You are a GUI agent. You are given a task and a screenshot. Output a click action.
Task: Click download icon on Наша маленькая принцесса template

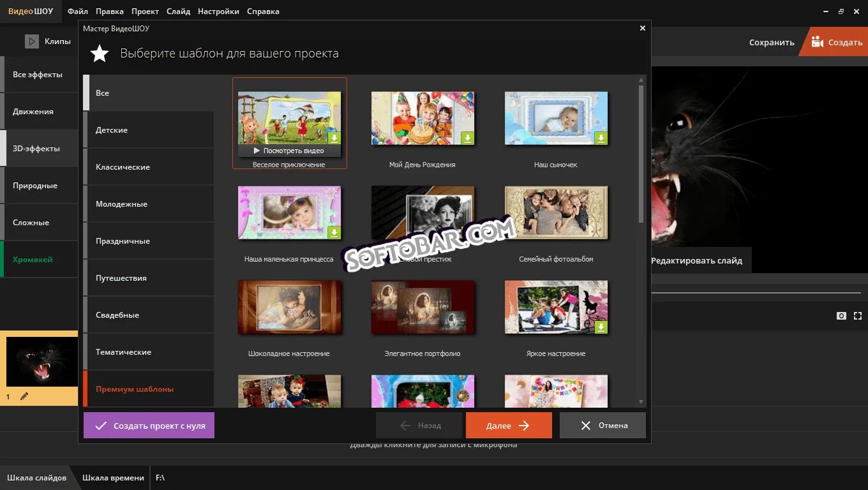pyautogui.click(x=334, y=232)
